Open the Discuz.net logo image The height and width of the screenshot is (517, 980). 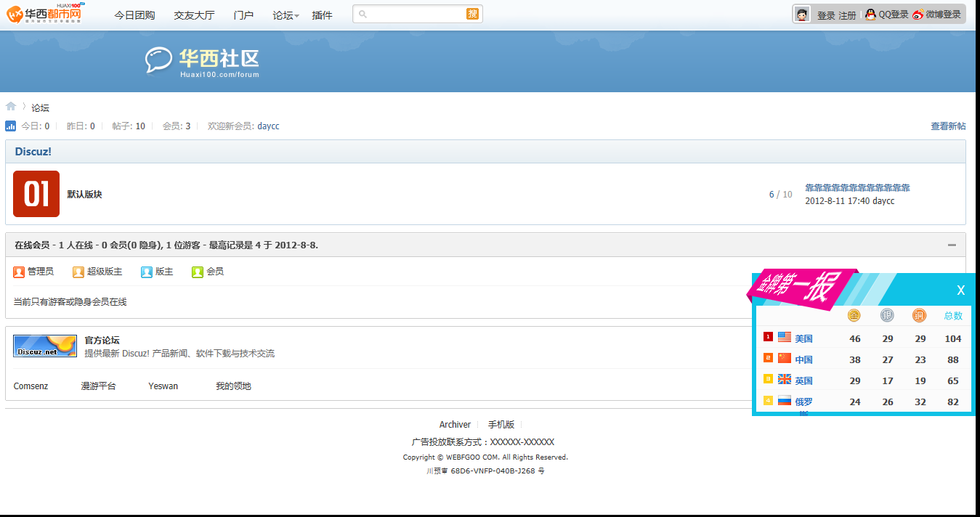pos(45,346)
